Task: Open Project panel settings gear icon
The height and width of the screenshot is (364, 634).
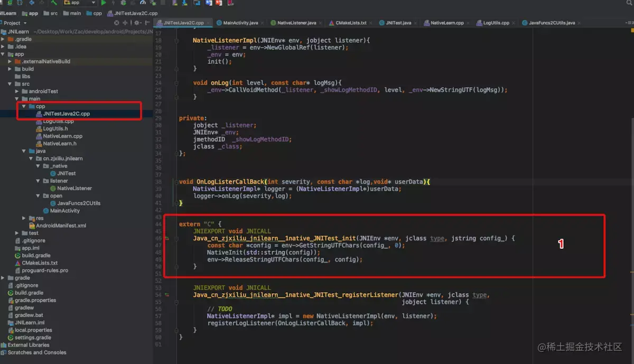Action: pos(137,23)
